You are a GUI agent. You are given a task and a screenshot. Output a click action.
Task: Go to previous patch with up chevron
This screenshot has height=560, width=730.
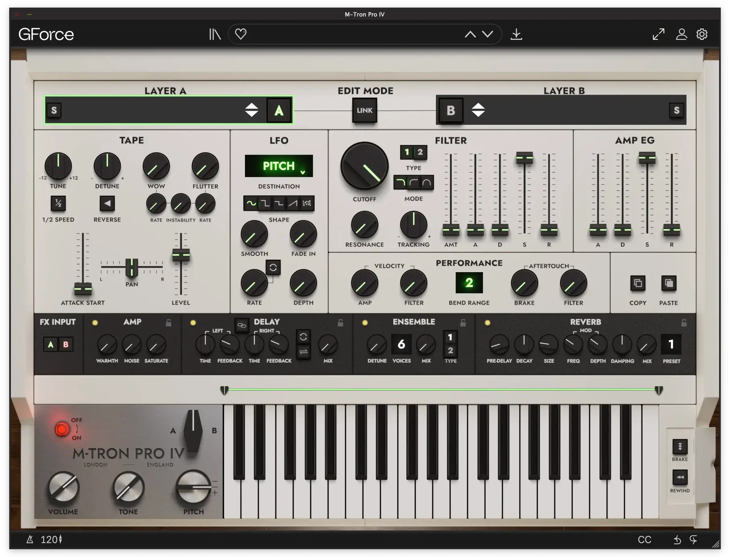tap(470, 34)
